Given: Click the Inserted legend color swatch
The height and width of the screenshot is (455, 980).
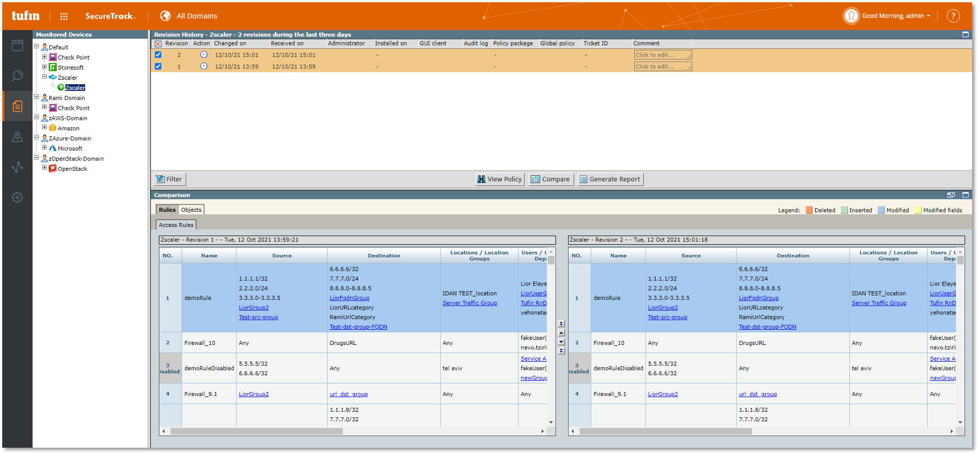Looking at the screenshot, I should click(844, 210).
